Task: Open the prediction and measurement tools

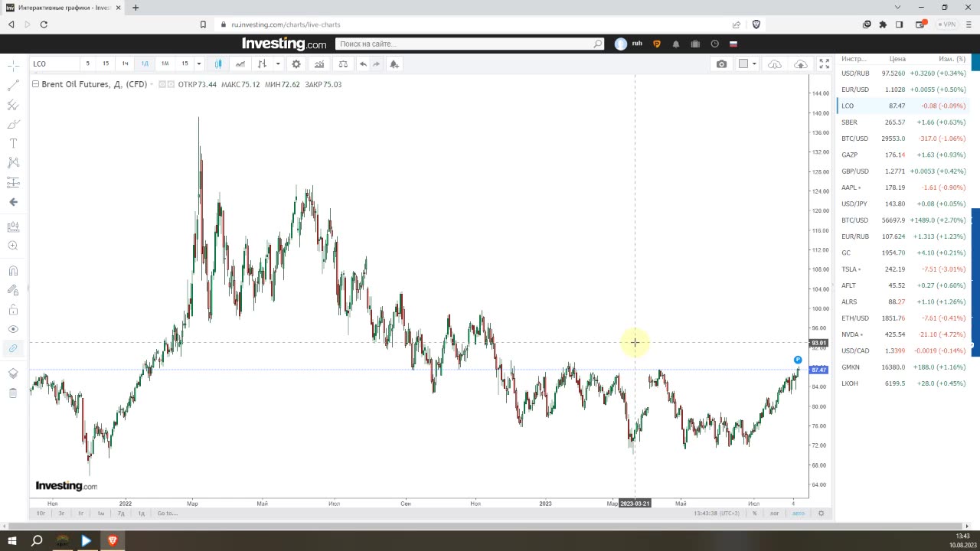Action: click(x=13, y=182)
